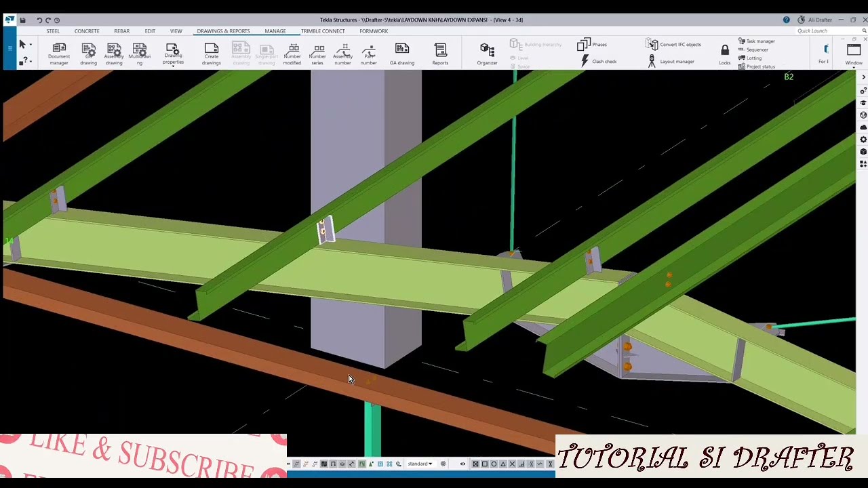Toggle the triangle snap switch
The width and height of the screenshot is (868, 488).
point(502,464)
